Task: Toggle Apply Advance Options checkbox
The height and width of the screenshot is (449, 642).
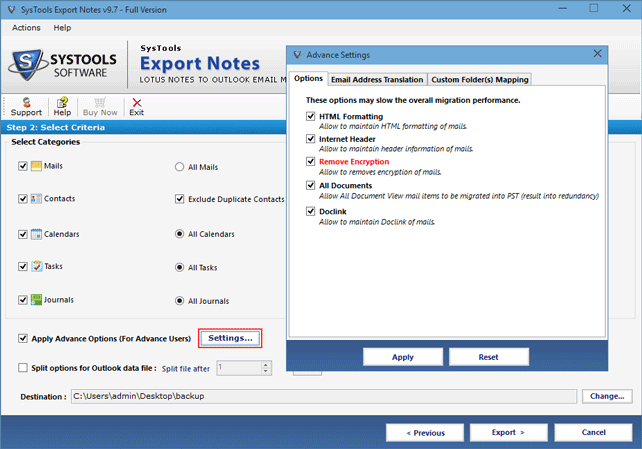Action: [23, 338]
